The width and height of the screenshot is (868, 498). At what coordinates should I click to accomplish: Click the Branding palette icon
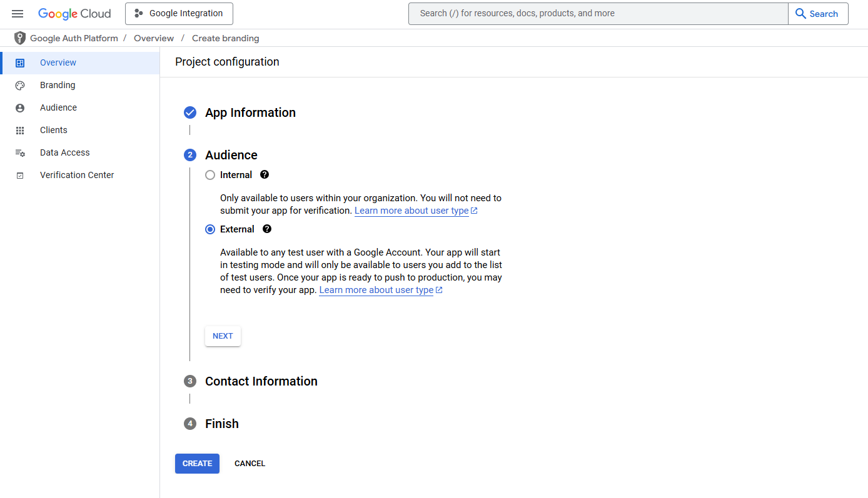point(20,86)
